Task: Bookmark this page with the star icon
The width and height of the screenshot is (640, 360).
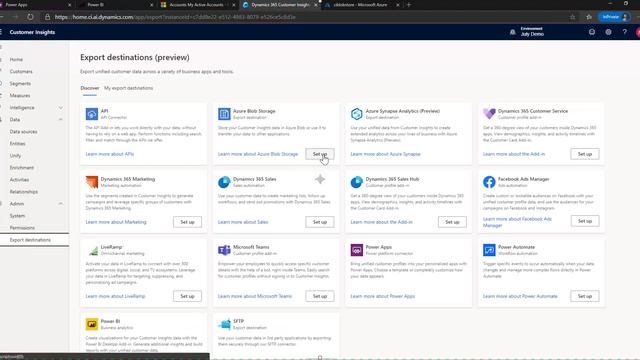Action: coord(573,17)
